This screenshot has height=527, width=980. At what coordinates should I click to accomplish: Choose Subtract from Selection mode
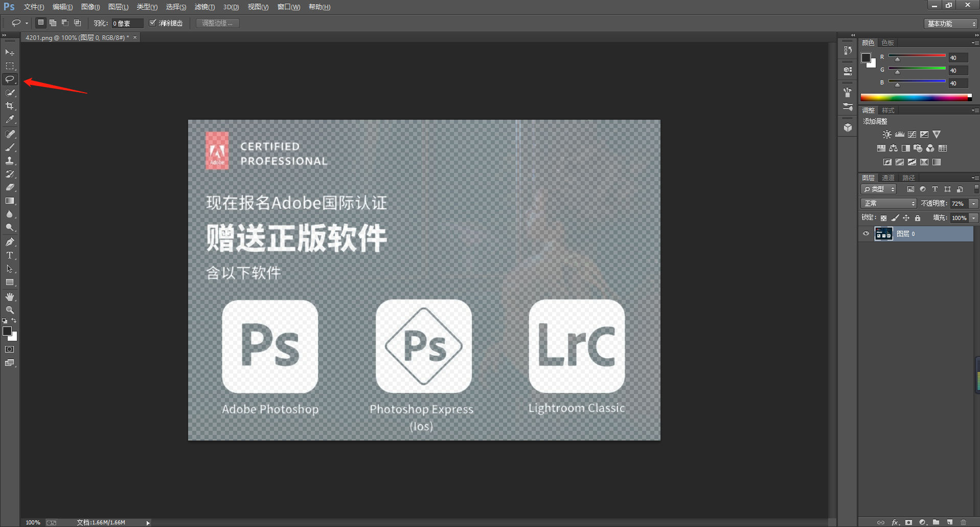click(x=65, y=23)
